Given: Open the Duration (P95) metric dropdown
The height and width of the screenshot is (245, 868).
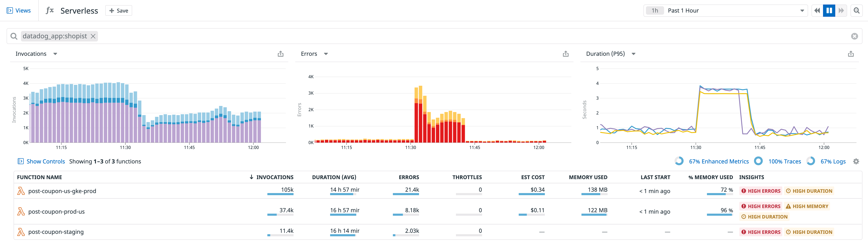Looking at the screenshot, I should click(633, 54).
